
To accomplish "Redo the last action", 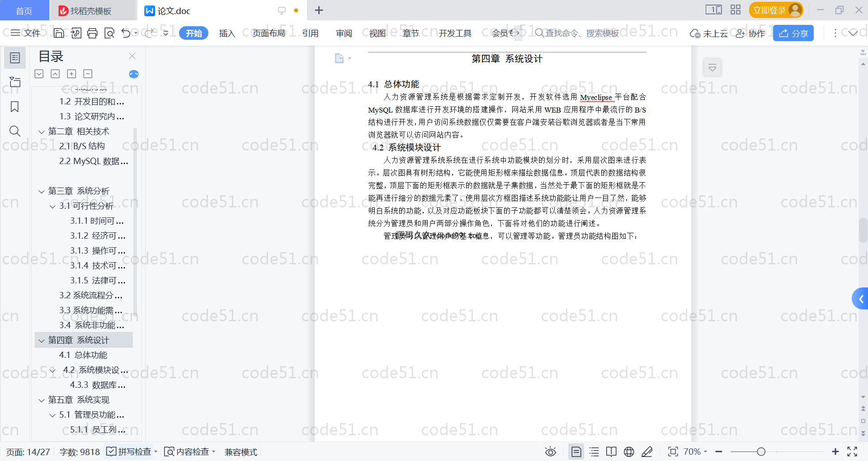I will click(x=150, y=33).
